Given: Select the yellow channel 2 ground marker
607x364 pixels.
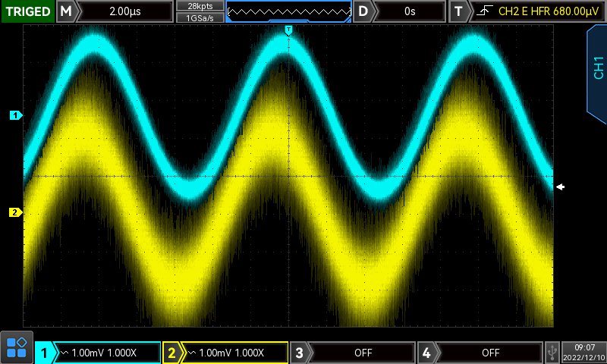Looking at the screenshot, I should (x=15, y=212).
